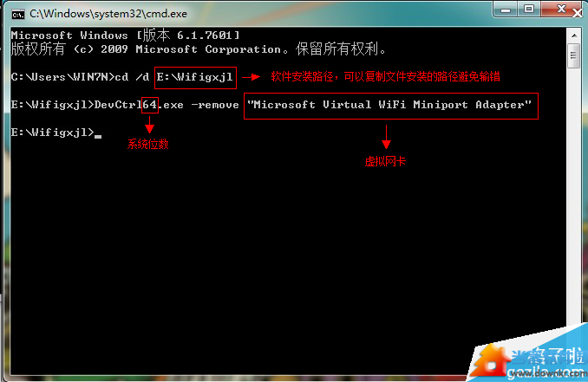Click the -remove parameter in the command
The width and height of the screenshot is (588, 382).
point(215,105)
